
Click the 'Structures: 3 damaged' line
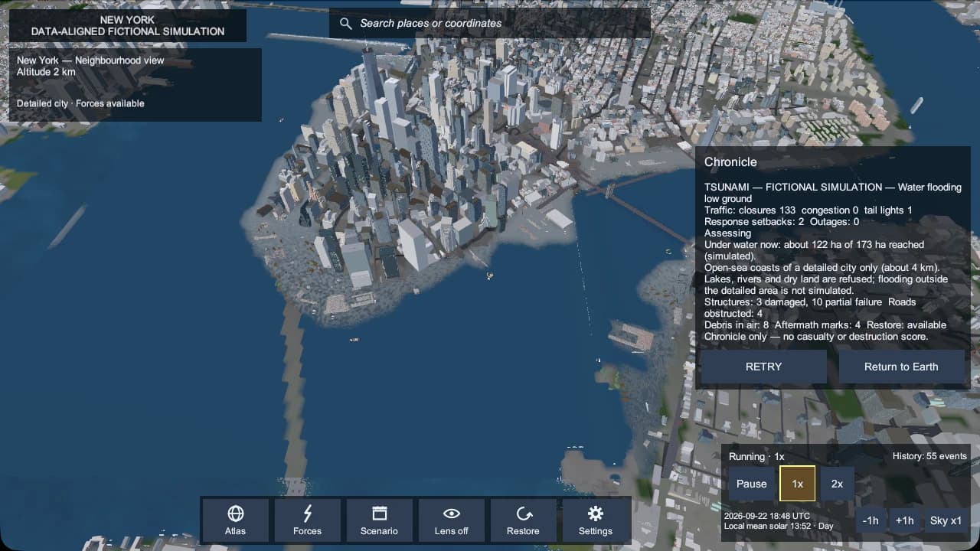810,308
